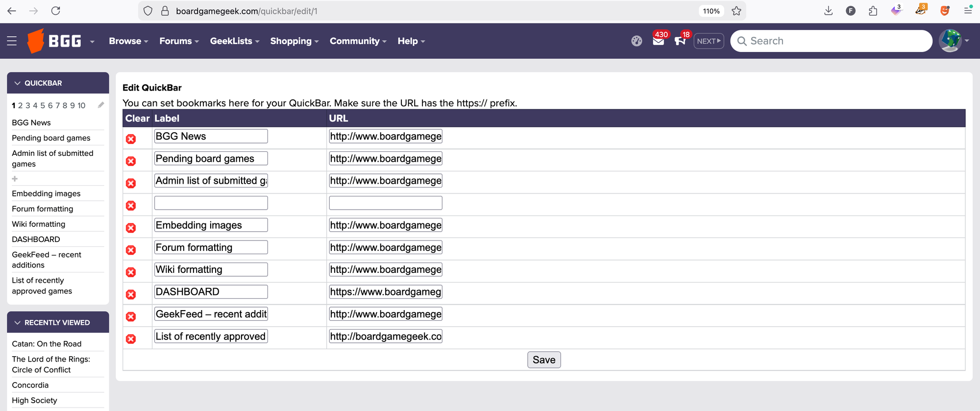Open the hamburger side menu
The height and width of the screenshot is (411, 980).
click(12, 41)
